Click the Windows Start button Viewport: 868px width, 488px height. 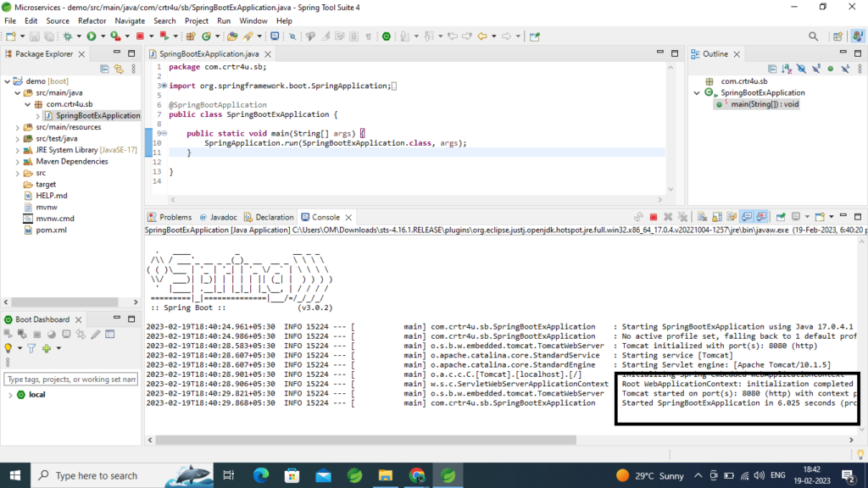(x=15, y=475)
